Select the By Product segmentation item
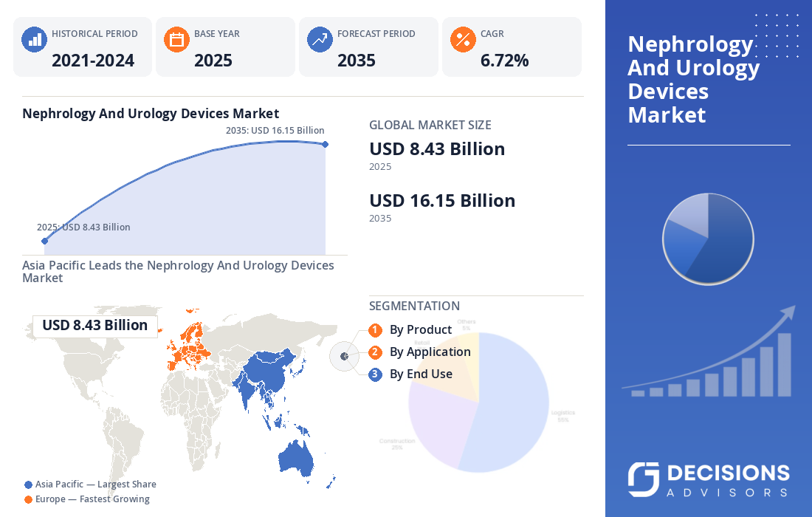 (x=421, y=330)
